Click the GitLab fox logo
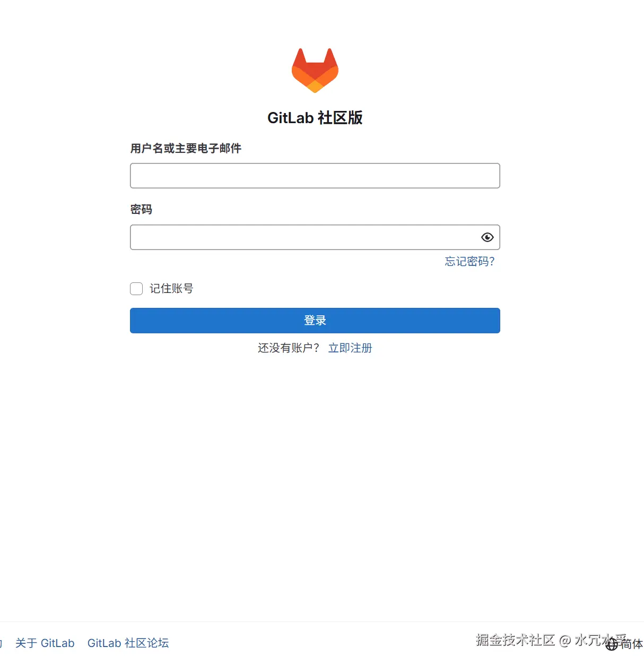 click(x=315, y=71)
